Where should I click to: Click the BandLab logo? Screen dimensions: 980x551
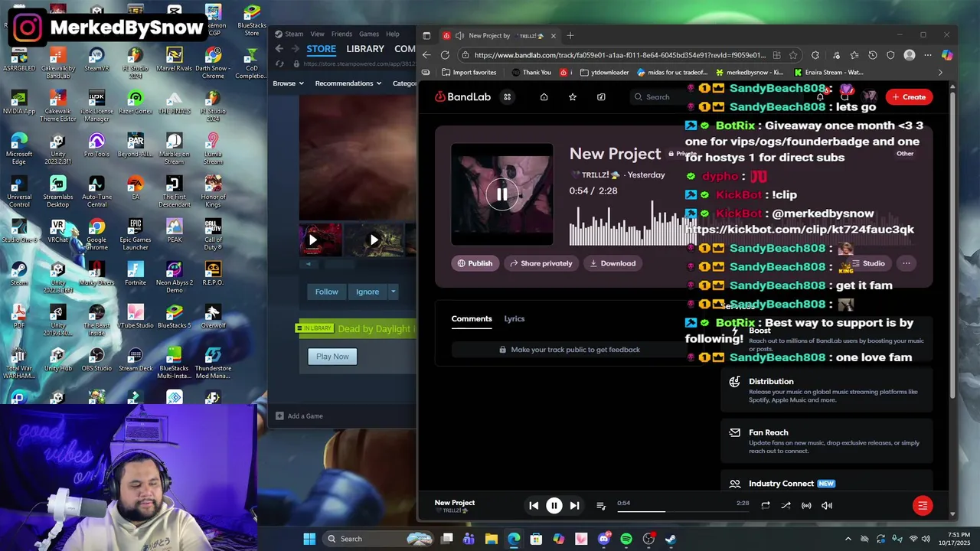point(462,97)
